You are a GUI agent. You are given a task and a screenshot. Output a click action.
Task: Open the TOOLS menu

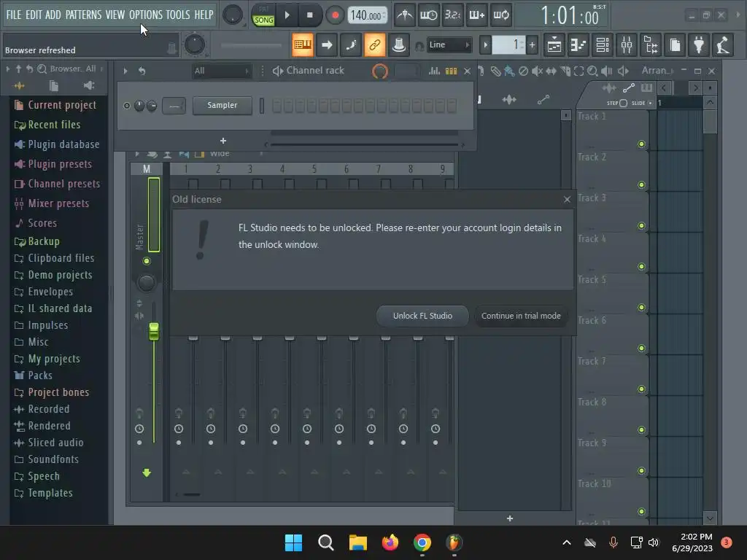tap(178, 15)
